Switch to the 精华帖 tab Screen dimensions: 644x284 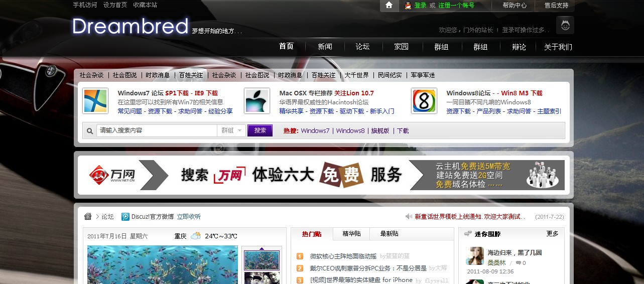[351, 234]
